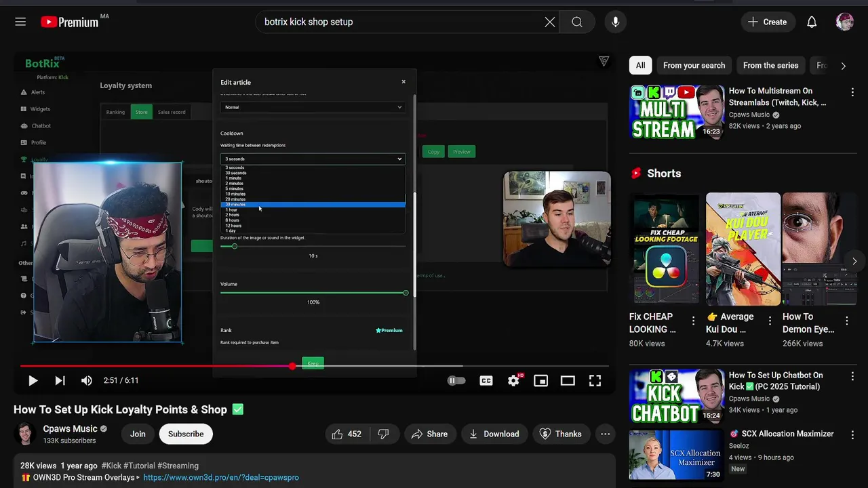This screenshot has height=488, width=868.
Task: Switch to the Sales record tab in the video
Action: (x=172, y=112)
